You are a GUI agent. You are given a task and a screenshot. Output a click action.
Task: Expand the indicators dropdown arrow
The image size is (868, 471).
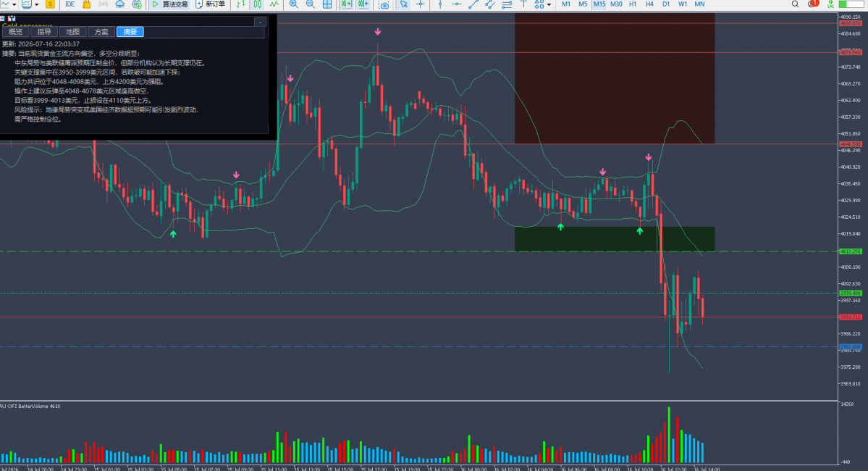click(x=36, y=4)
